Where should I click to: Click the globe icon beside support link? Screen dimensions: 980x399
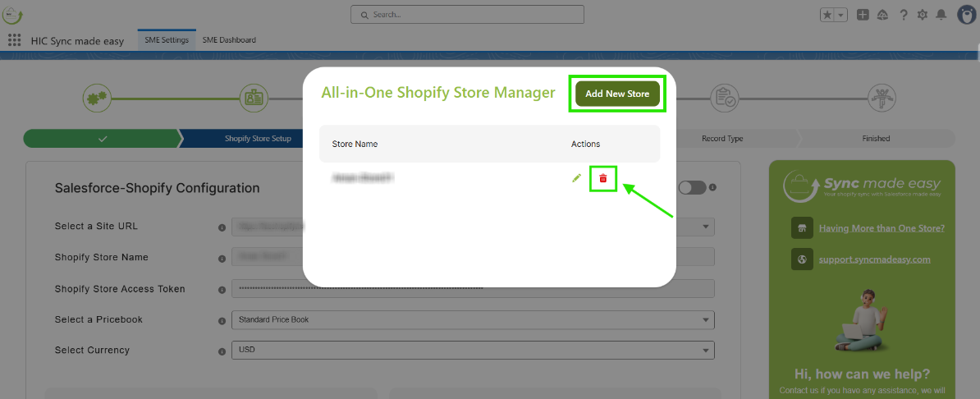pyautogui.click(x=802, y=259)
